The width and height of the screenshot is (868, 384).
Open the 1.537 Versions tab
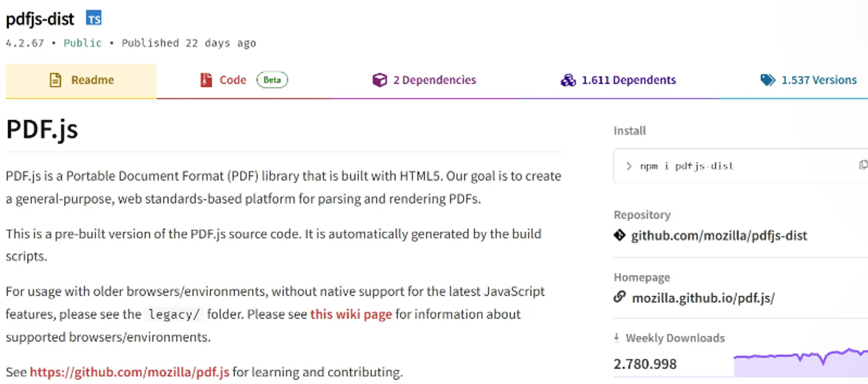point(808,80)
